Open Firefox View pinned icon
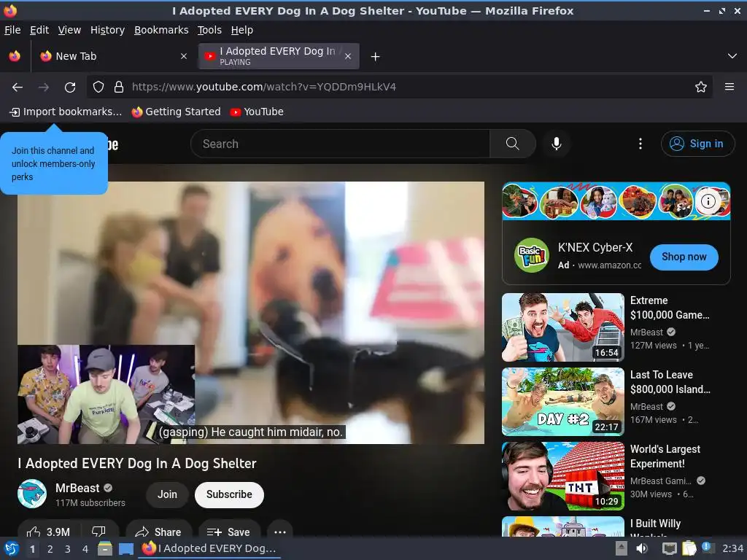 pyautogui.click(x=15, y=56)
